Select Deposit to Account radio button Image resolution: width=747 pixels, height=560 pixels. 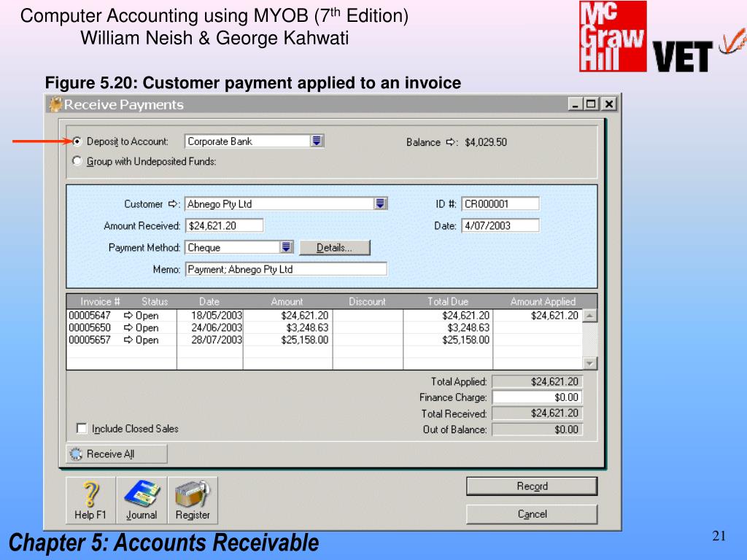(x=77, y=141)
